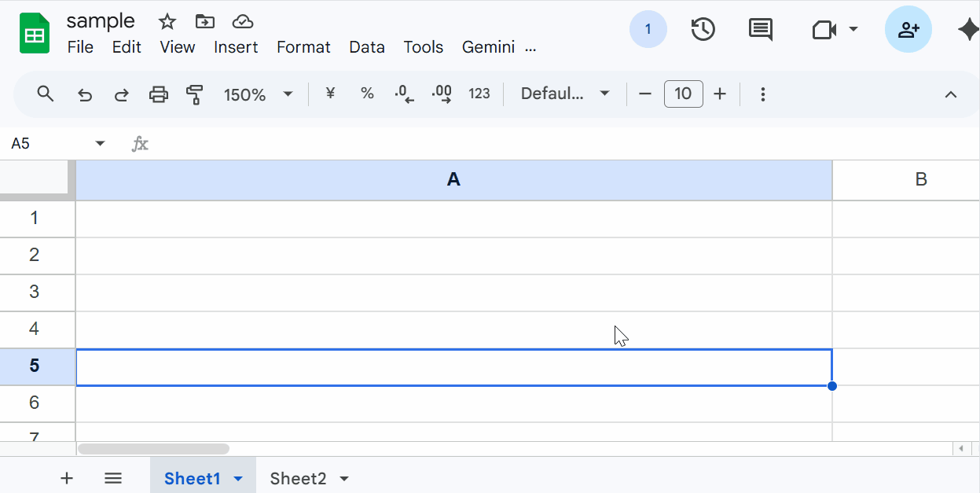Star the sample document
The height and width of the screenshot is (493, 980).
click(167, 21)
